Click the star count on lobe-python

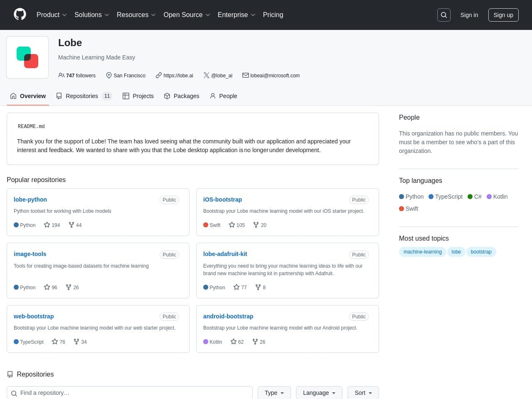click(x=52, y=225)
